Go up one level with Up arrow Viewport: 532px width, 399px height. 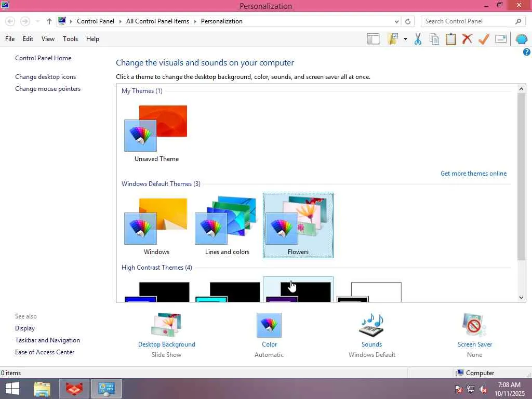(49, 21)
